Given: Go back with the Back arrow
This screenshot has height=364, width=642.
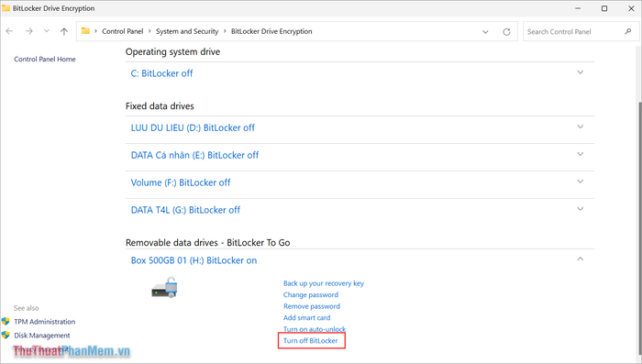Looking at the screenshot, I should click(9, 31).
